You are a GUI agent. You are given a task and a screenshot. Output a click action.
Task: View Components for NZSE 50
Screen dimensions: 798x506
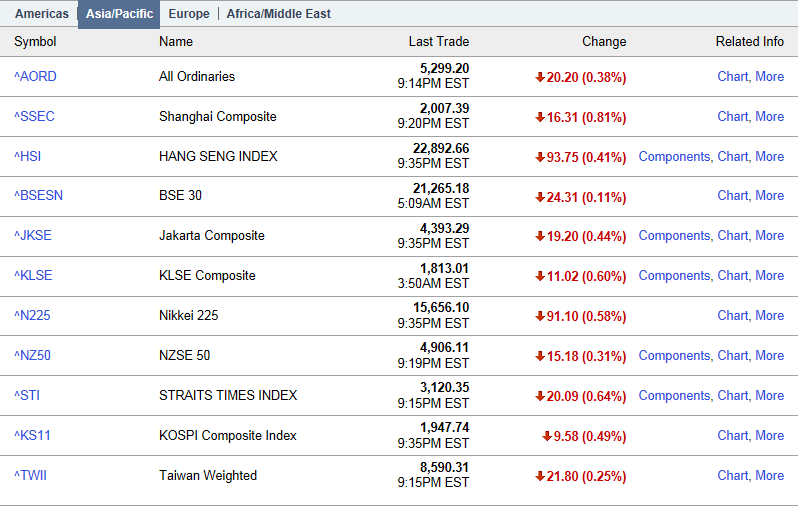674,355
